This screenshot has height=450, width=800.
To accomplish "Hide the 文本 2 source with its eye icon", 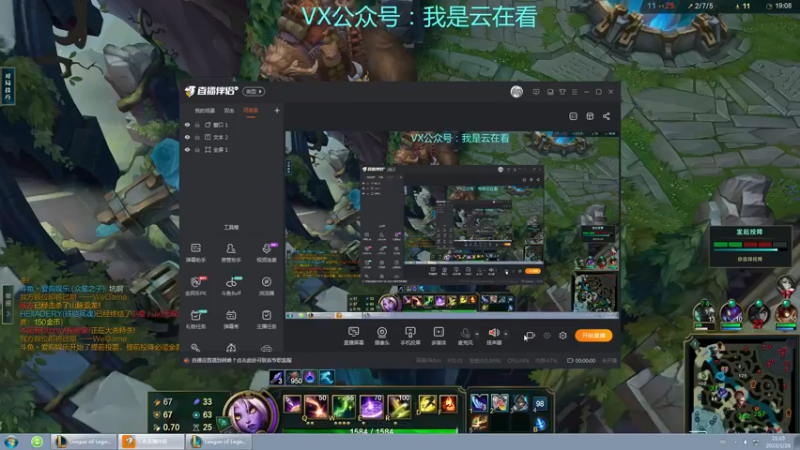I will [187, 137].
